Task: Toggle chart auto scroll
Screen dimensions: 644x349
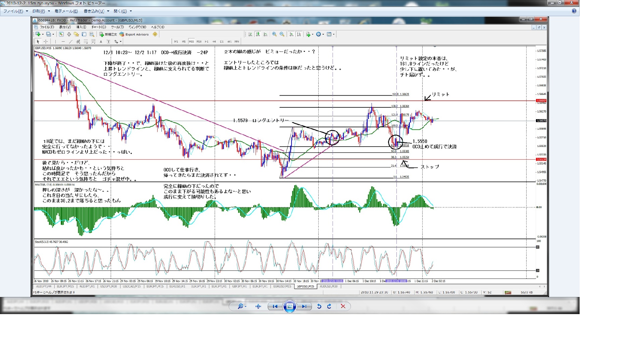Action: click(x=291, y=34)
